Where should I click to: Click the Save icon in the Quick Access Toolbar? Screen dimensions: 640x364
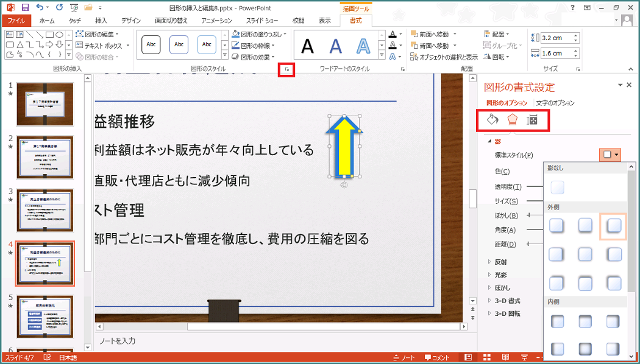(x=26, y=8)
